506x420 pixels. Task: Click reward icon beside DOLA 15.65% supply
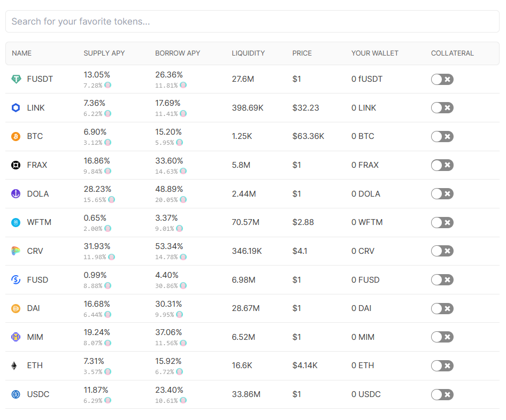112,199
